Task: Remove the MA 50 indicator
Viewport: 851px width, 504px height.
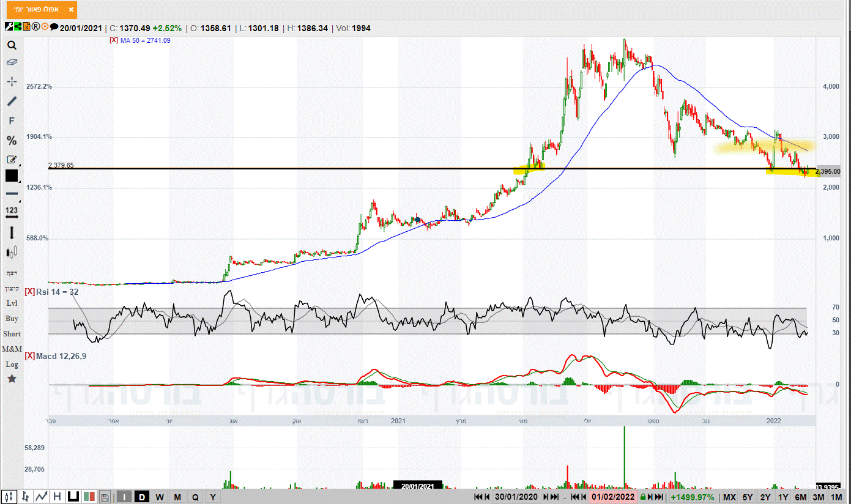Action: 113,40
